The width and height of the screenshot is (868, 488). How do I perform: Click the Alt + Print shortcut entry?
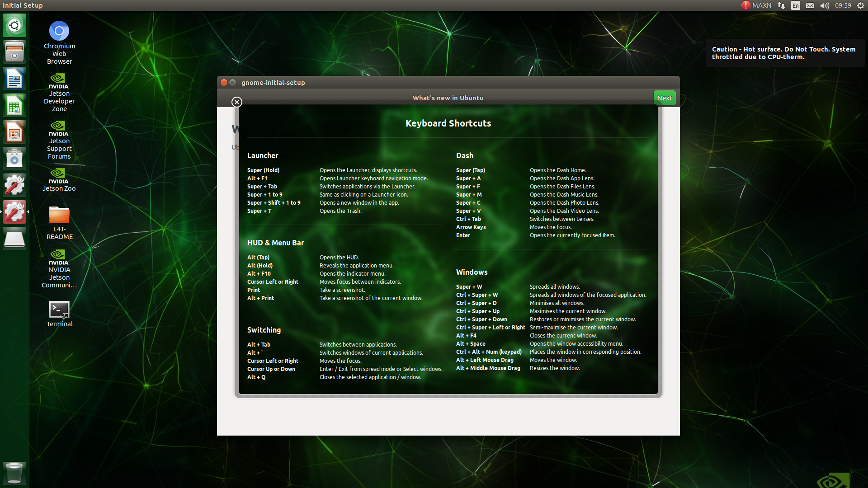pyautogui.click(x=260, y=298)
